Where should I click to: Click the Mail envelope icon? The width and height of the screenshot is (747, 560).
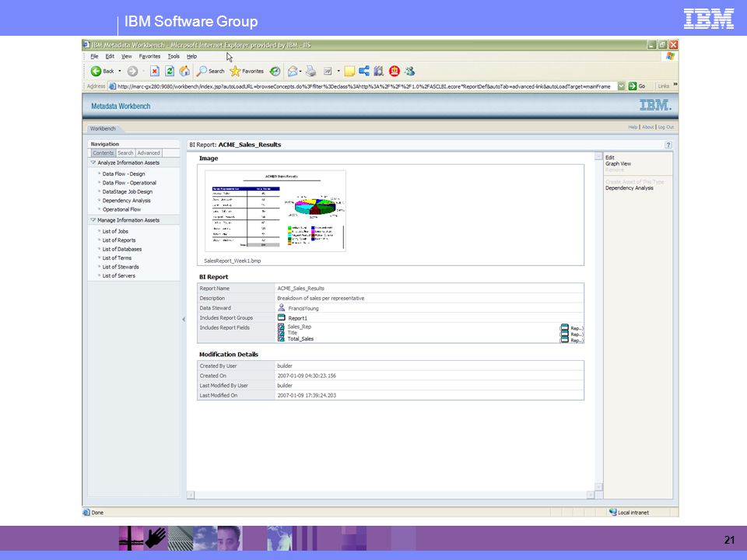293,71
